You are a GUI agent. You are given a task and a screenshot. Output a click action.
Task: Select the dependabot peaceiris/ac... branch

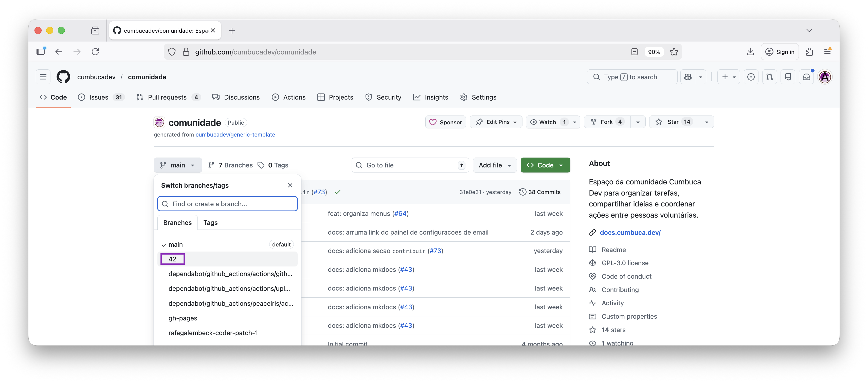[x=227, y=303]
